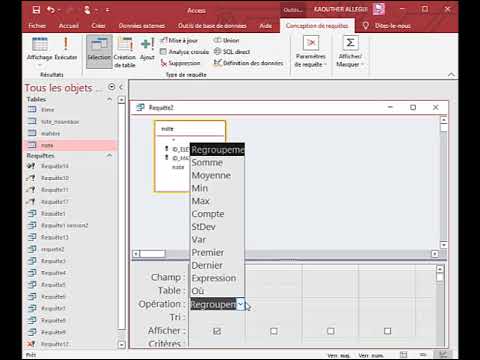Open the SQL direct query option
Viewport: 480px width, 360px height.
(x=232, y=52)
